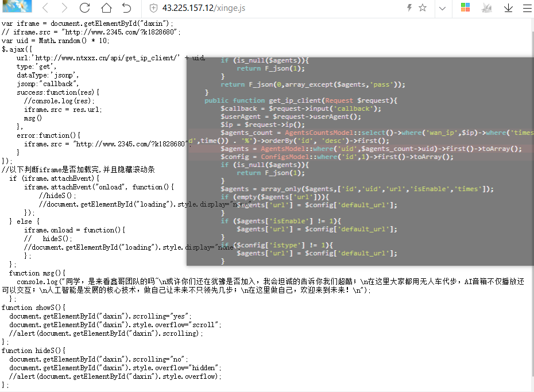Open the downloads panel
This screenshot has height=392, width=534.
tap(508, 8)
